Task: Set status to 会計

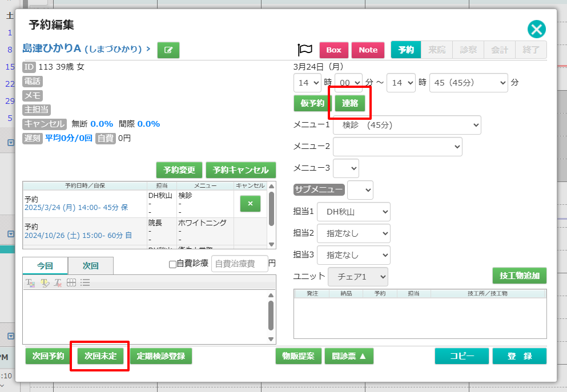Action: pyautogui.click(x=500, y=50)
